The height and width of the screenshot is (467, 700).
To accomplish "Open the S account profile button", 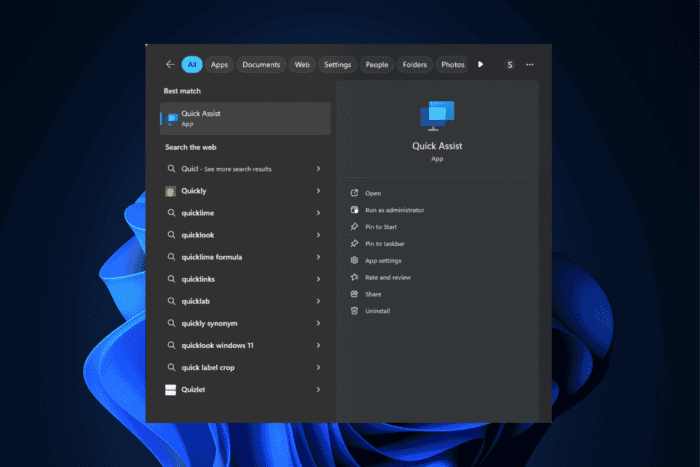I will (510, 65).
